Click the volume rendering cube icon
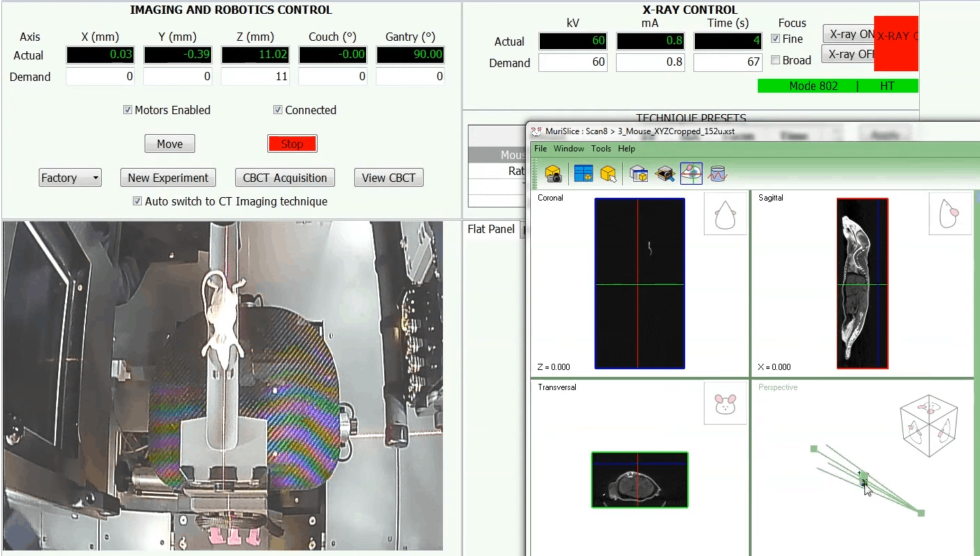980x556 pixels. (x=639, y=174)
